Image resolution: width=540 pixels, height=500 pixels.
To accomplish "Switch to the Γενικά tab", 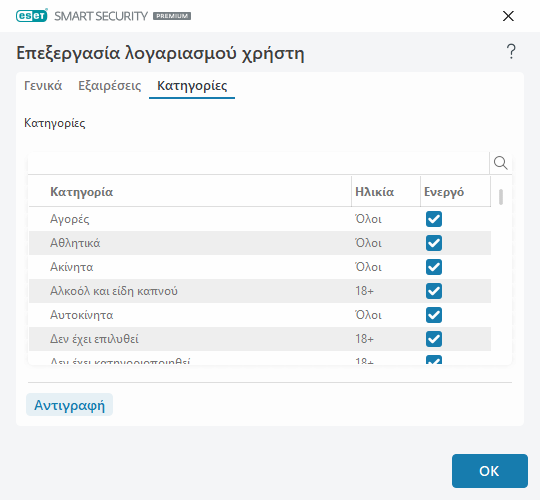I will (43, 85).
